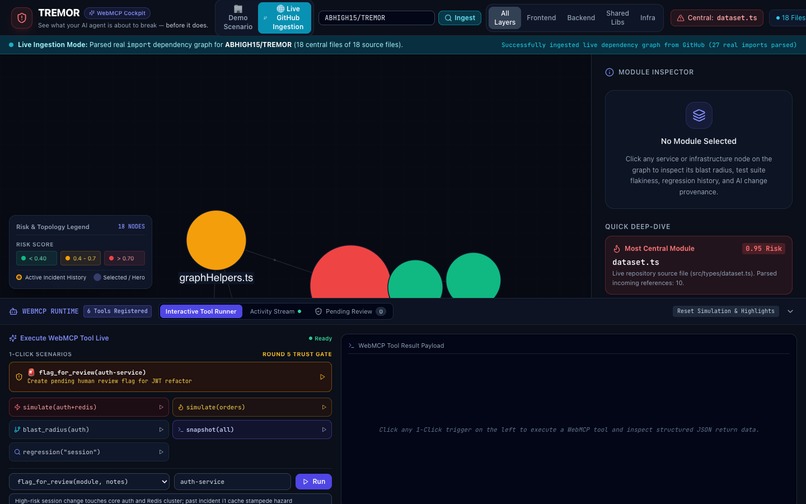Click the Ready status indicator

tap(320, 338)
